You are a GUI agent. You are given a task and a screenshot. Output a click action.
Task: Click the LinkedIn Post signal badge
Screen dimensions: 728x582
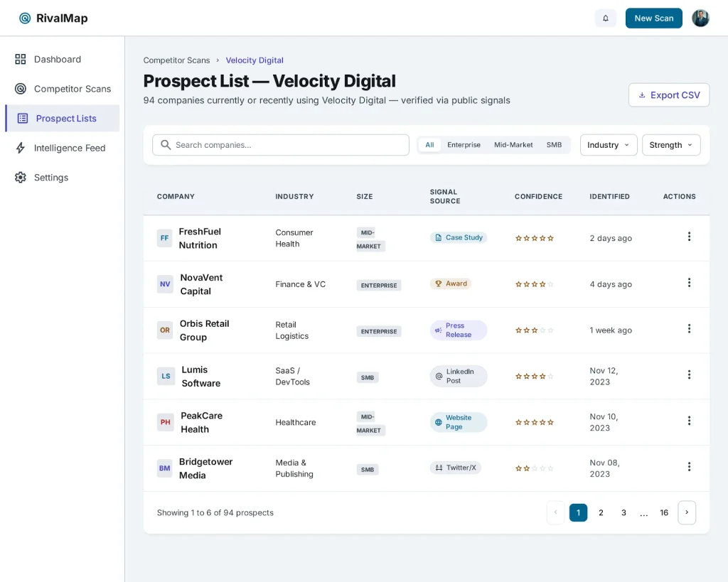tap(459, 376)
